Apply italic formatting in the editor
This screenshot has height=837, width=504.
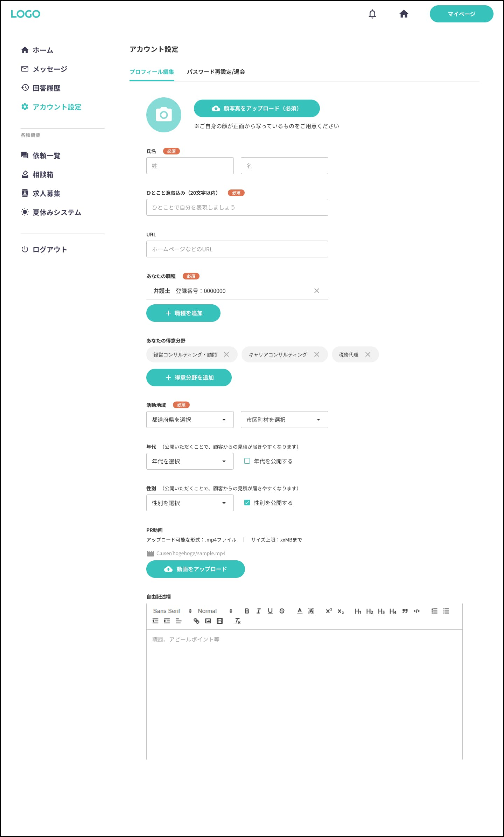(258, 611)
